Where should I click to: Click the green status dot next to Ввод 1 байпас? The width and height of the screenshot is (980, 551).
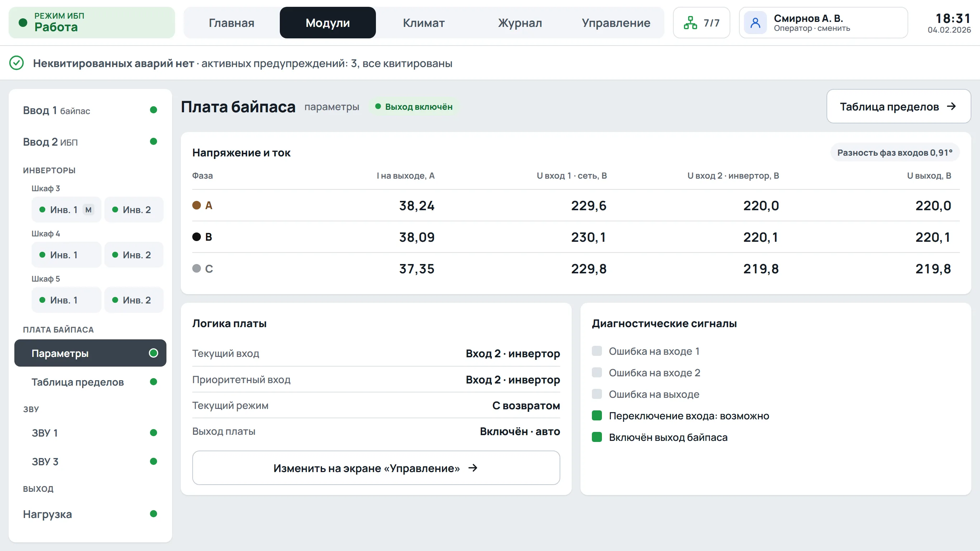click(x=153, y=110)
